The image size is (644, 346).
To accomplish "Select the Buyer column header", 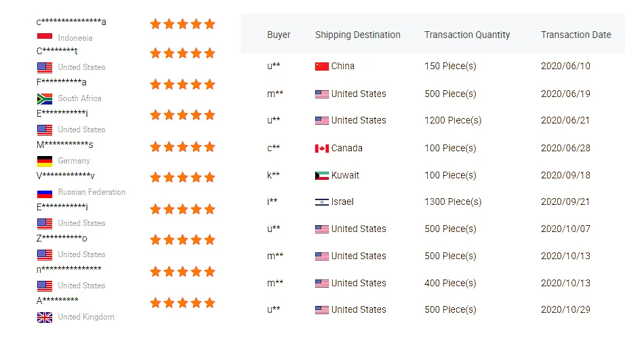I will click(x=279, y=35).
